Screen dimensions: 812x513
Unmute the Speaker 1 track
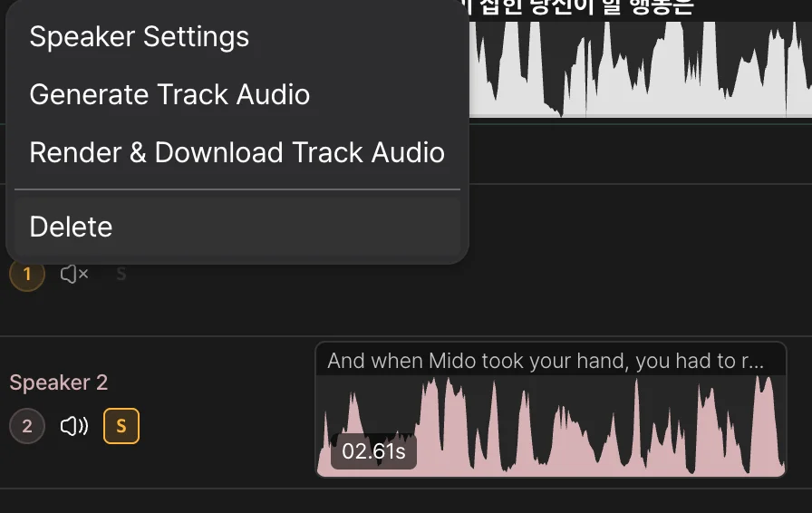pos(74,274)
